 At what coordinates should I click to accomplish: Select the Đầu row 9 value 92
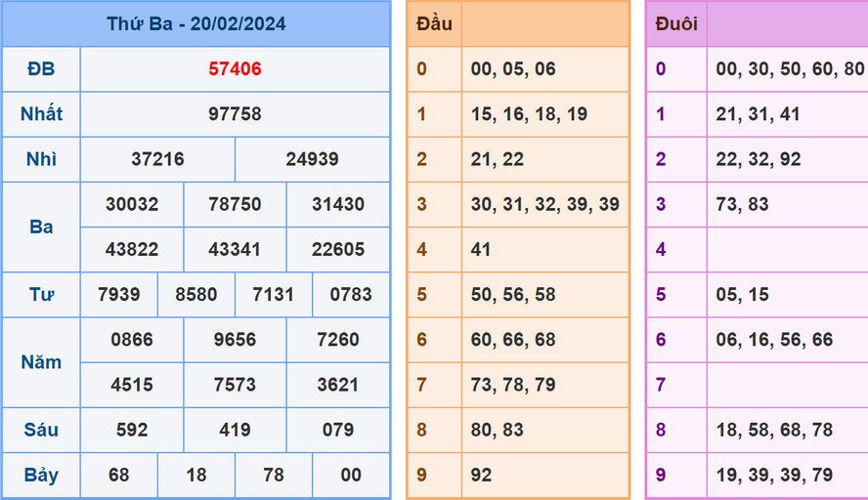coord(481,475)
